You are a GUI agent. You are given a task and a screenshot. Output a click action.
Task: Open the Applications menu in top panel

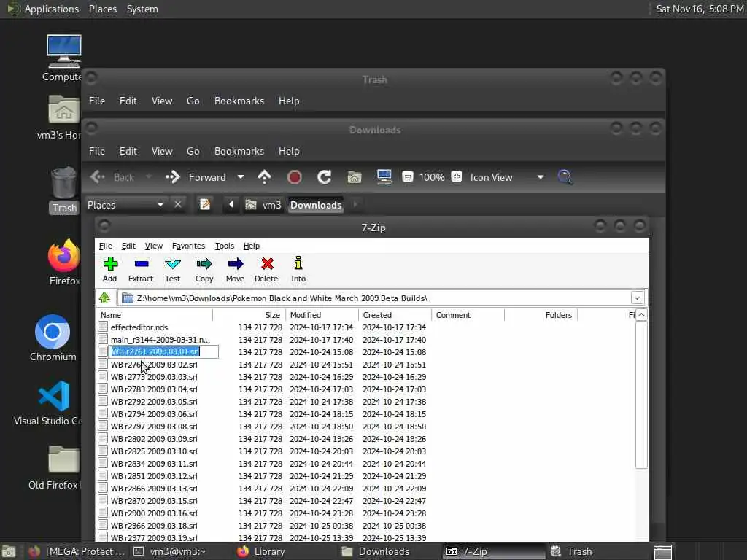(x=52, y=9)
